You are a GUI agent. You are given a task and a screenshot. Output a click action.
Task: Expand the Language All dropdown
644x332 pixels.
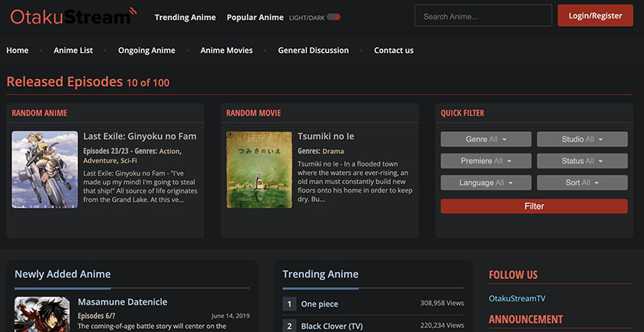point(486,182)
